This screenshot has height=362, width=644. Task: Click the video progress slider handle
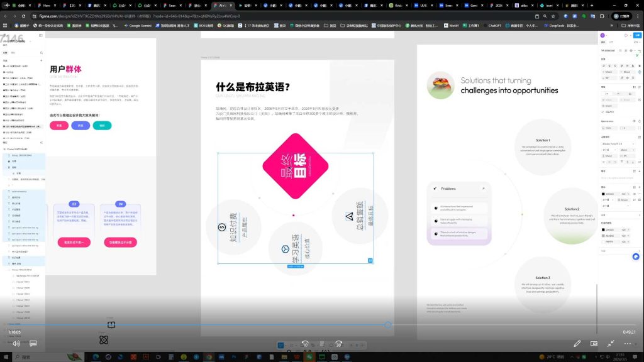tap(388, 325)
